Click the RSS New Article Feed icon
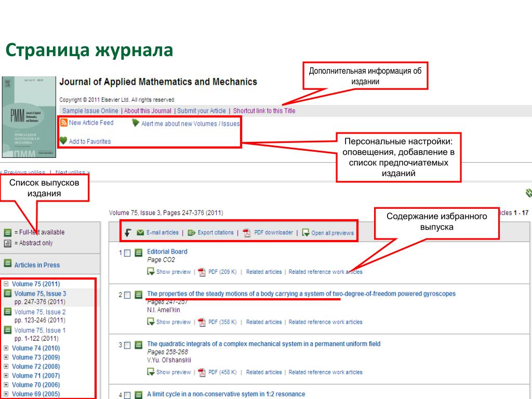This screenshot has height=399, width=532. coord(63,123)
